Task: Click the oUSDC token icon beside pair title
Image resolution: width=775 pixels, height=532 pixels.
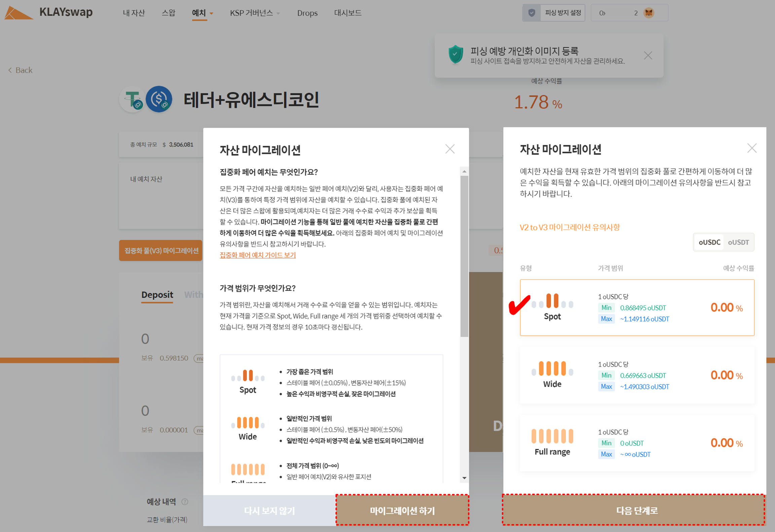Action: 159,99
